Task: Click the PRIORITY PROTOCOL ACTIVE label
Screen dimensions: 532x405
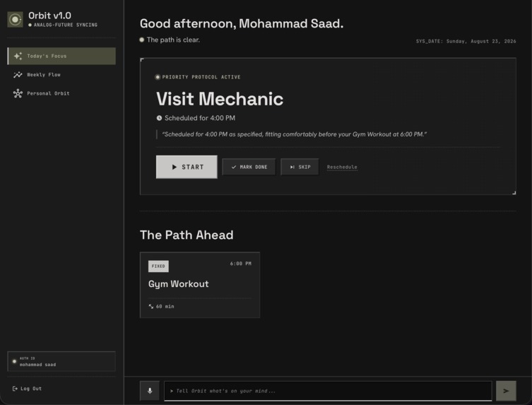Action: click(201, 77)
